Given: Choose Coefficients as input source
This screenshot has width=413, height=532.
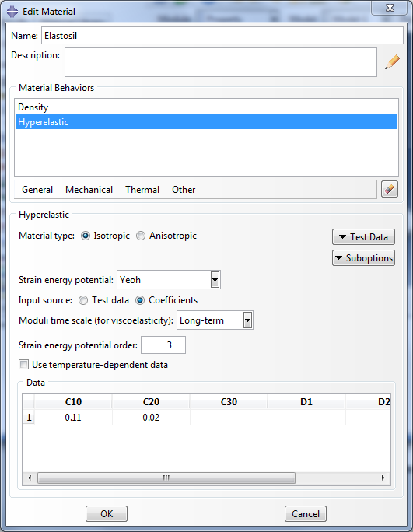Looking at the screenshot, I should click(140, 300).
